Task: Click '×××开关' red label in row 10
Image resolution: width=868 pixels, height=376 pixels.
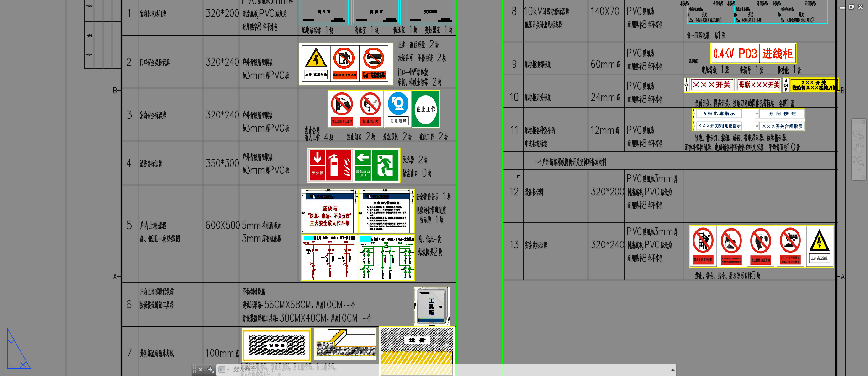Action: pos(712,85)
